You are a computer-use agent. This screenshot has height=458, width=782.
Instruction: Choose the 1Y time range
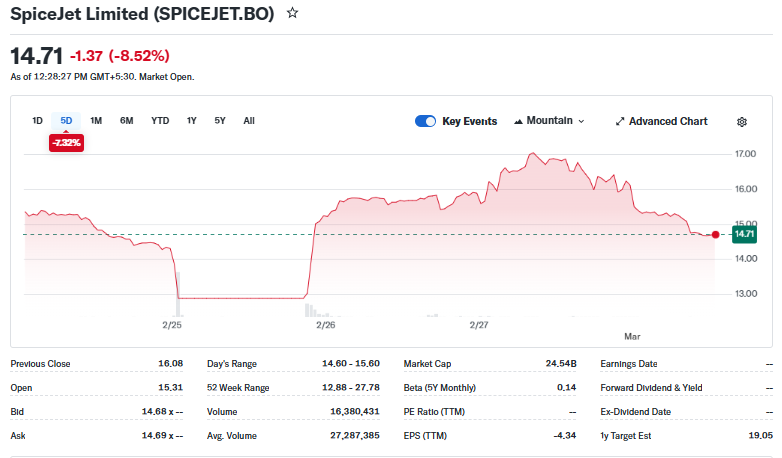192,121
